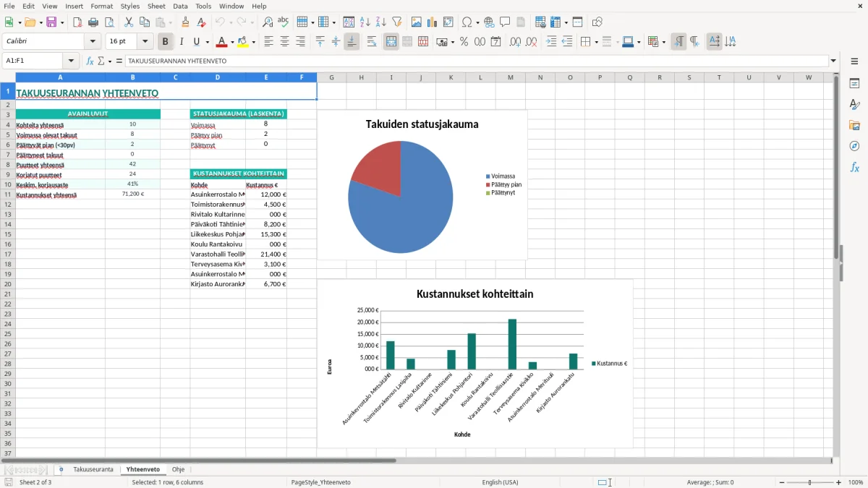The width and height of the screenshot is (868, 488).
Task: Open the Data menu
Action: click(x=180, y=6)
